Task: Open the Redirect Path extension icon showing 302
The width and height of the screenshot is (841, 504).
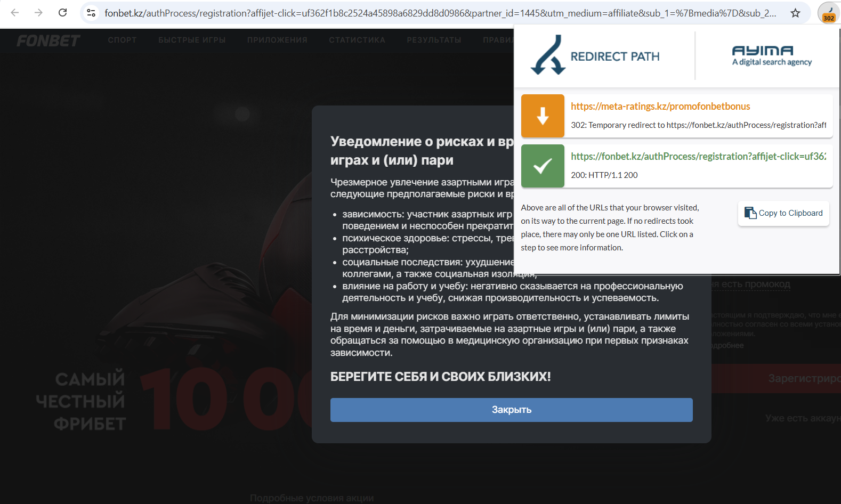Action: [828, 13]
